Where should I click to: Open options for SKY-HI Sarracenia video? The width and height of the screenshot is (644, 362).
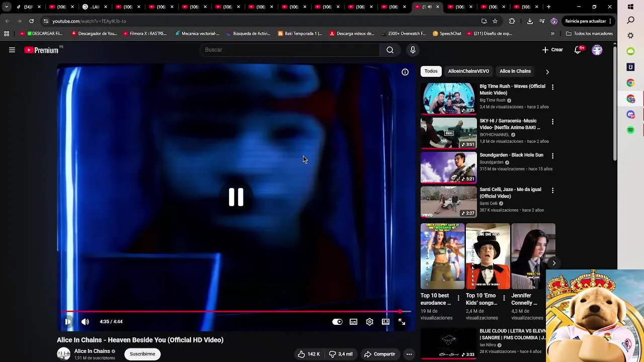click(x=552, y=122)
